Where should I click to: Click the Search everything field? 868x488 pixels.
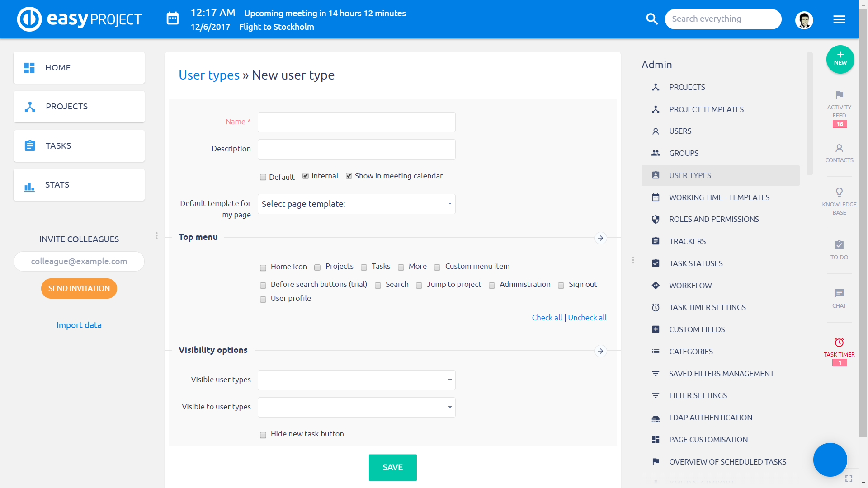[x=723, y=19]
